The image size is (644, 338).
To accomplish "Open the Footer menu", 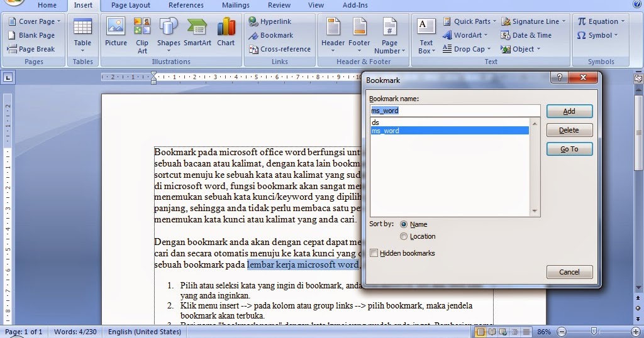I will click(x=359, y=35).
